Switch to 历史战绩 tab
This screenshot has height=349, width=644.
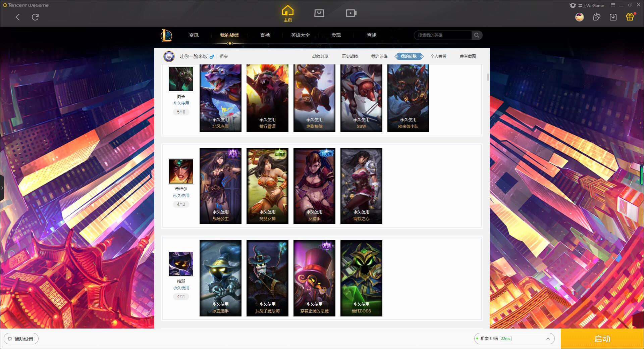click(x=350, y=56)
